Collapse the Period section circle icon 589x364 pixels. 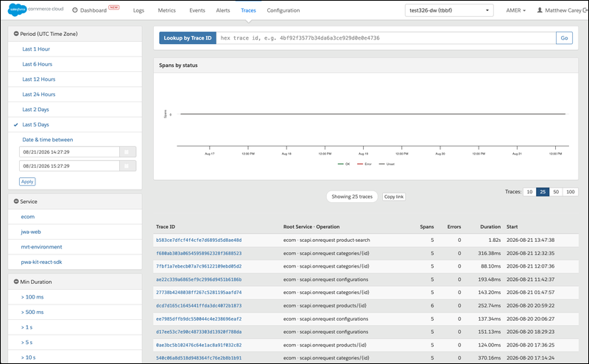coord(16,34)
